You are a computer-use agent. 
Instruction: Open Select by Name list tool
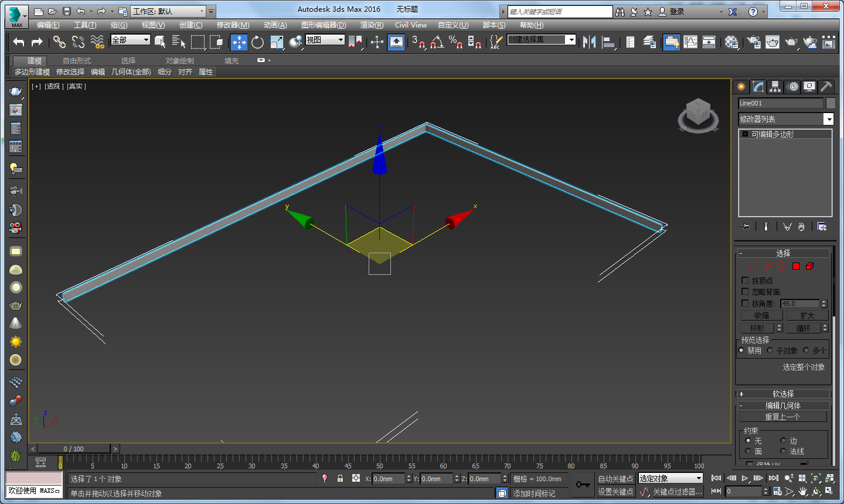click(x=179, y=42)
